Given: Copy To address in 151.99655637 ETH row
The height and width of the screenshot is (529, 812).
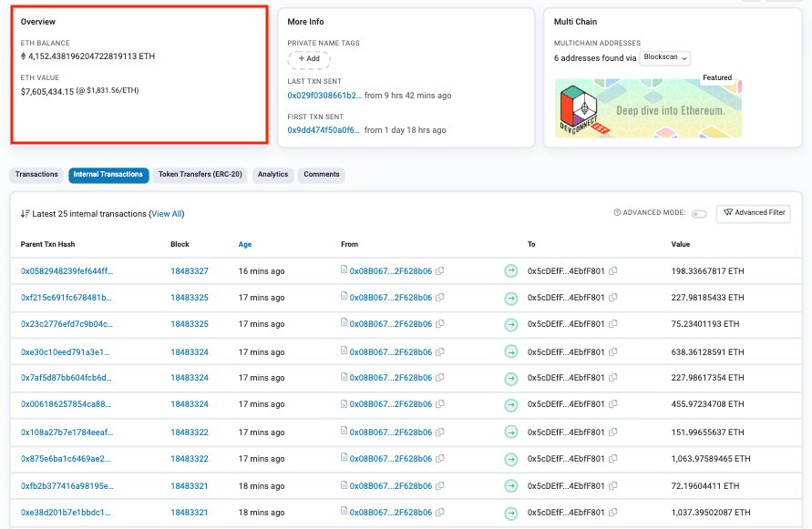Looking at the screenshot, I should [x=612, y=432].
